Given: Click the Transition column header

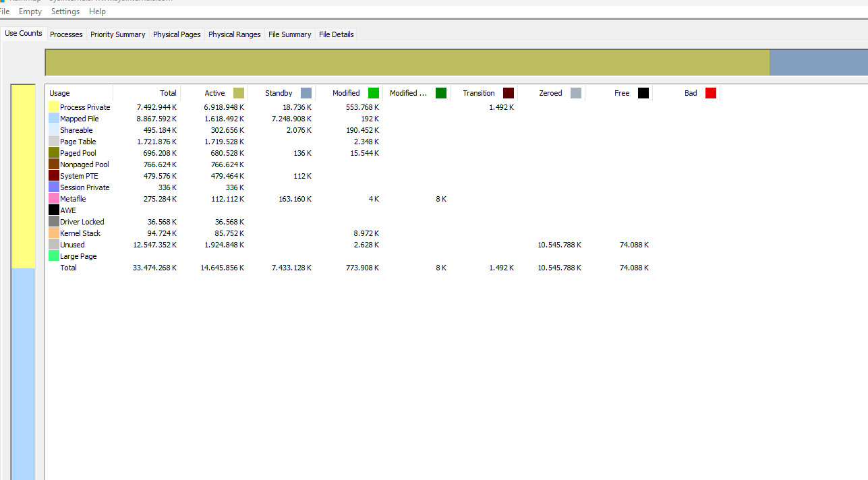Looking at the screenshot, I should tap(484, 93).
